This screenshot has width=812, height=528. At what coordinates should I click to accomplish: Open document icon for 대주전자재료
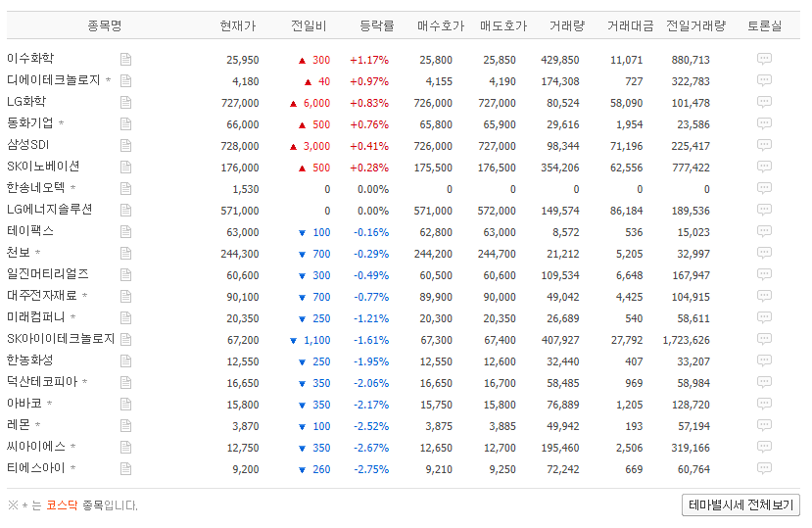click(x=125, y=297)
